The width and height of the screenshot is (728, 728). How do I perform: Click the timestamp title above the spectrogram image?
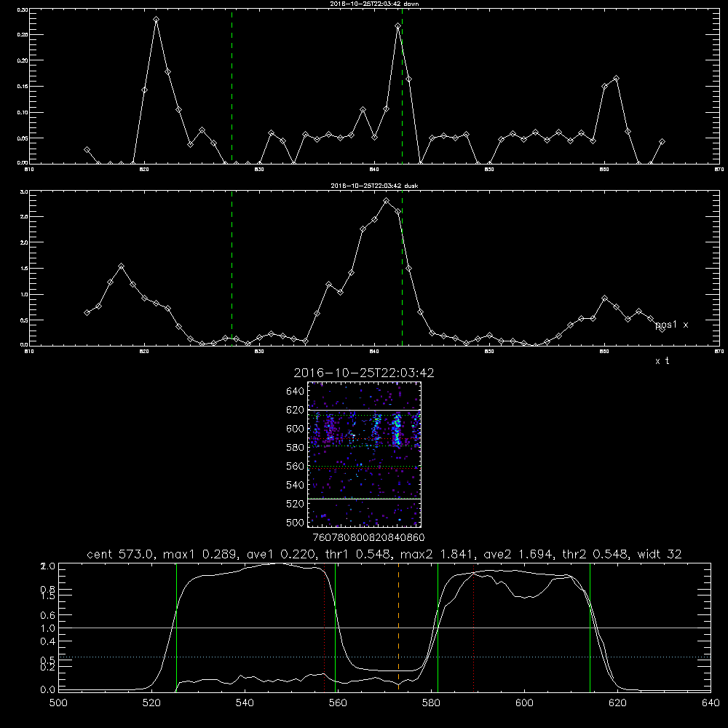[364, 373]
